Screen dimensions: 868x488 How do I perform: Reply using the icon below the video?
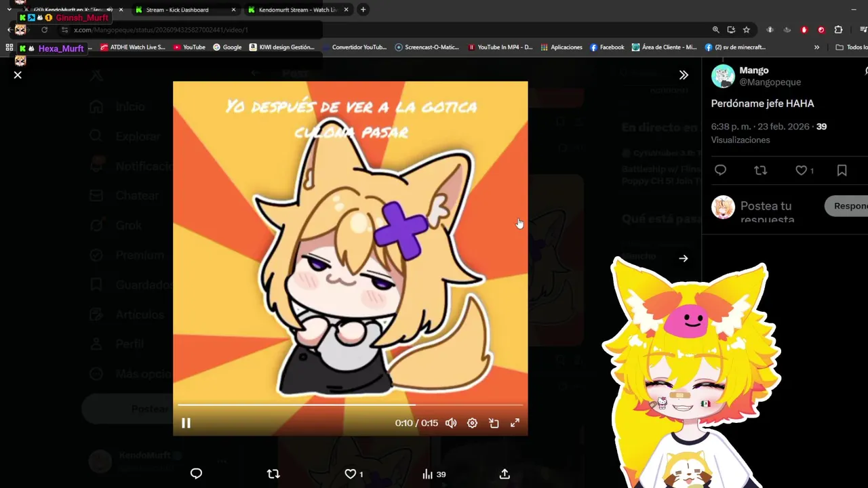pos(196,474)
